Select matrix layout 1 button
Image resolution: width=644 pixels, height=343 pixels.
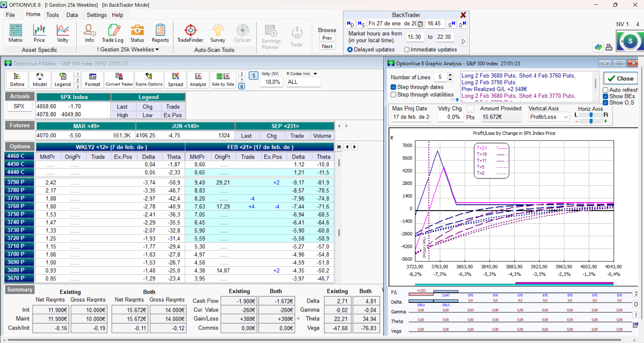click(77, 74)
